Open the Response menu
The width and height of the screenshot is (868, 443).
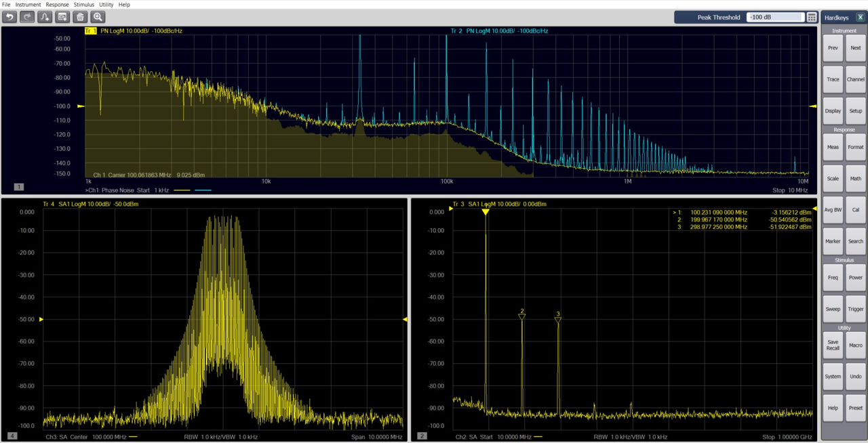57,4
